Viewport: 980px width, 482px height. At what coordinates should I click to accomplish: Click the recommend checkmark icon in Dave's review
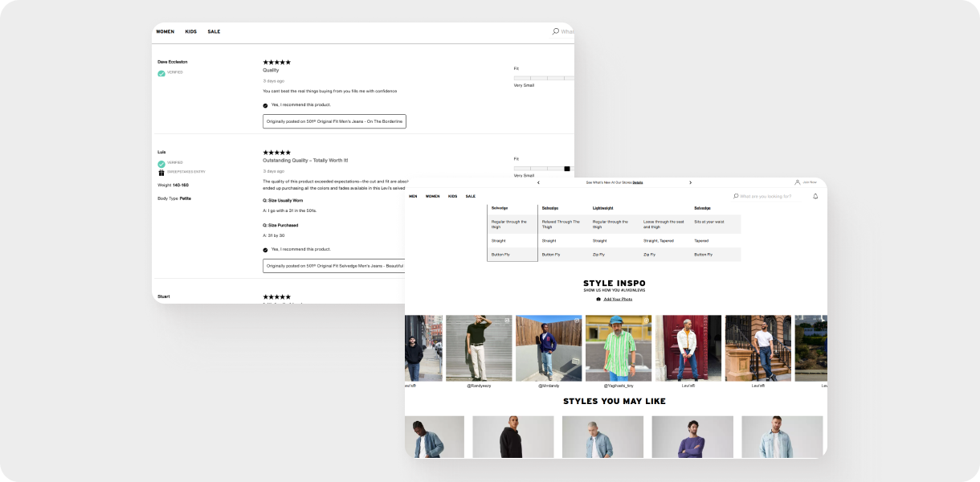266,105
